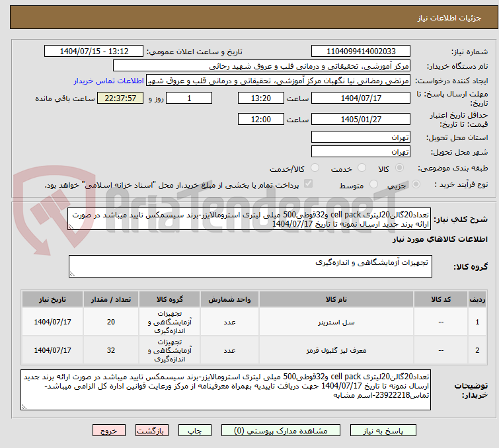Click the ردیف column header

tap(477, 299)
